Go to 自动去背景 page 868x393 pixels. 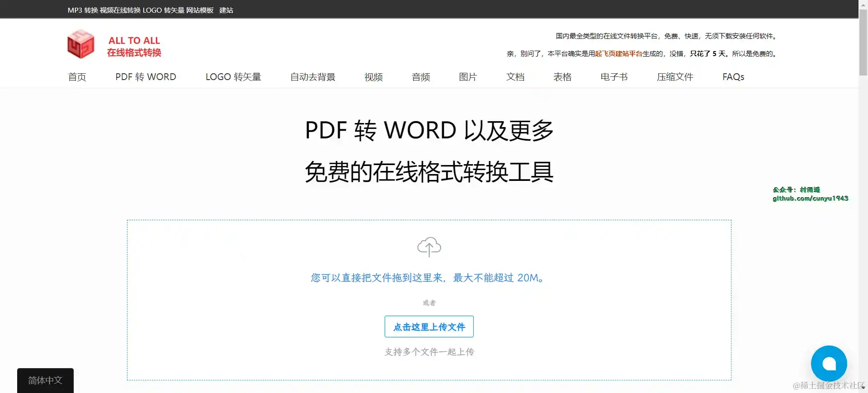coord(313,77)
